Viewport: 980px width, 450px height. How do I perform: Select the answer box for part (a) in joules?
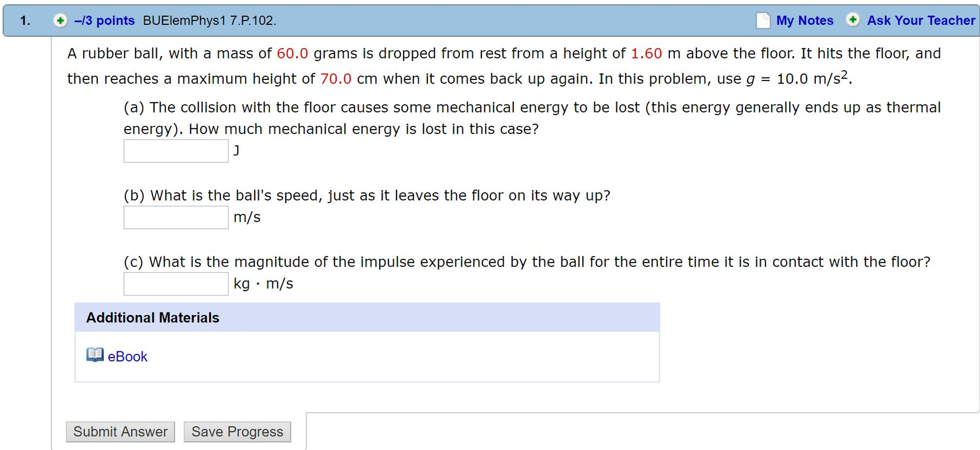(x=176, y=150)
